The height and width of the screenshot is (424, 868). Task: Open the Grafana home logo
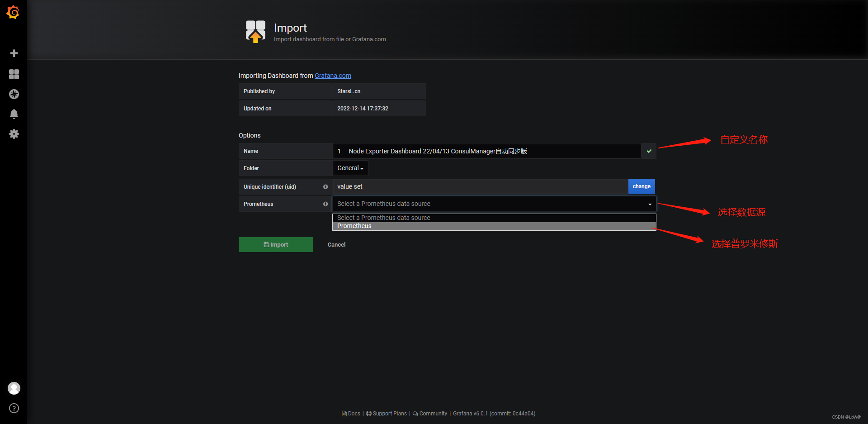(x=13, y=12)
